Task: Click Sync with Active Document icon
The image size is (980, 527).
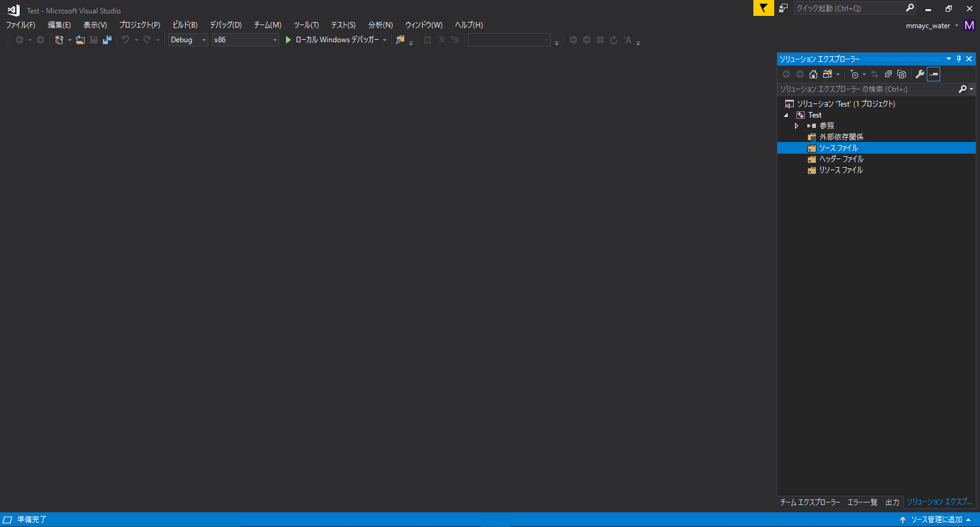Action: click(875, 74)
